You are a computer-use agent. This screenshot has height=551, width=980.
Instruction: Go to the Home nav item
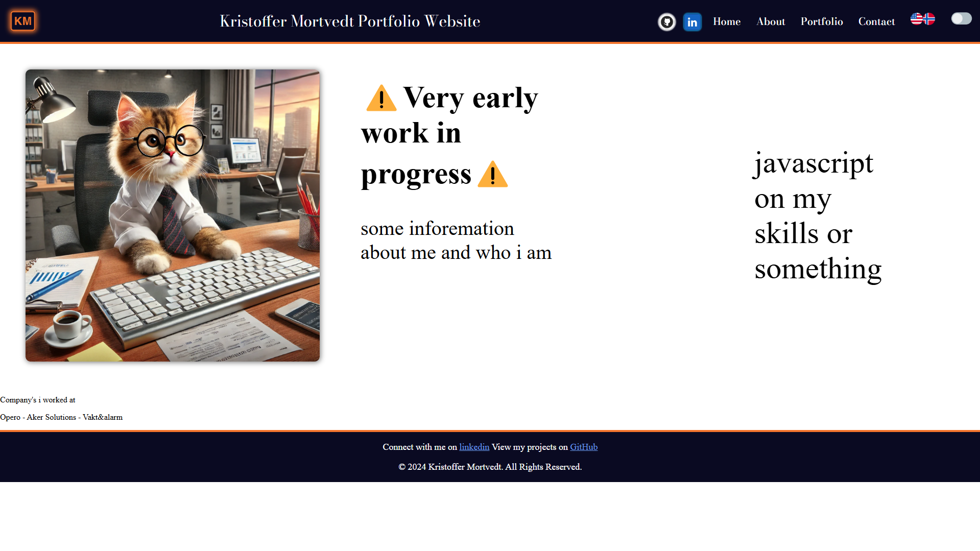(727, 21)
